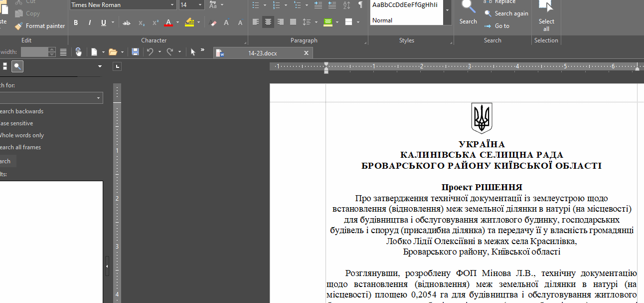This screenshot has height=303, width=644.
Task: Open the Times New Roman font dropdown
Action: (x=172, y=5)
